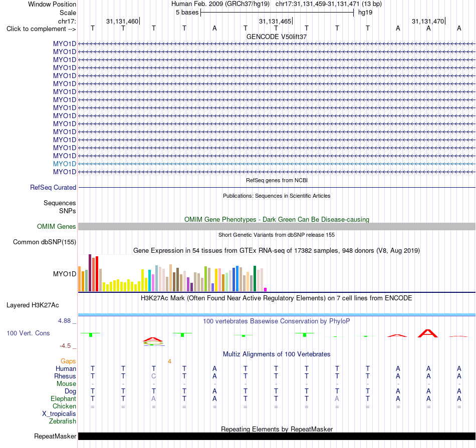Click the Sequences track label
476x448 pixels.
60,203
